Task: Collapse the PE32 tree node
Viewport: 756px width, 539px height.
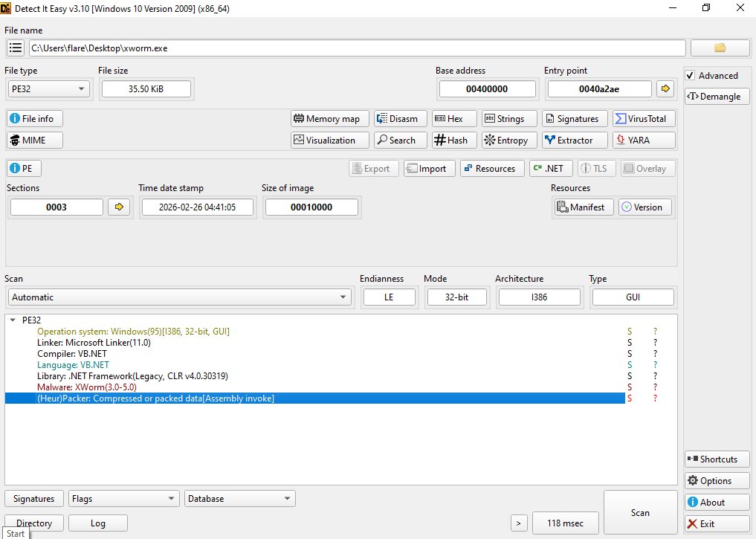Action: point(13,320)
